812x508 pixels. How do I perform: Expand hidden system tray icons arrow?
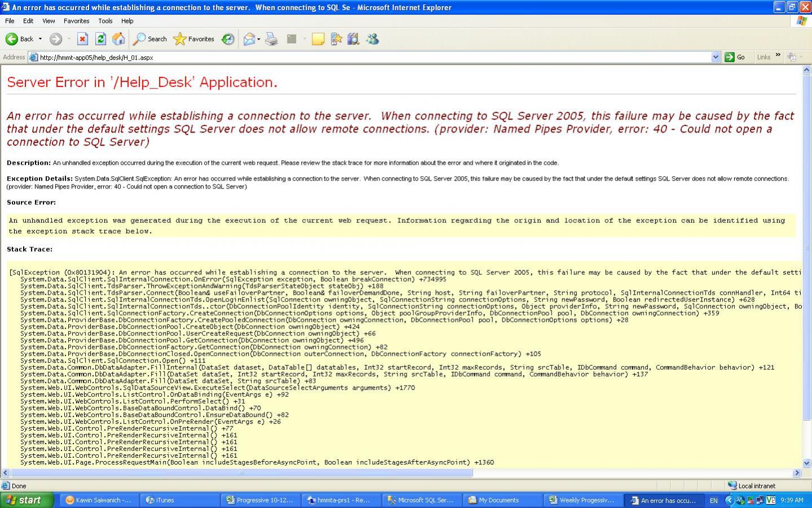729,500
